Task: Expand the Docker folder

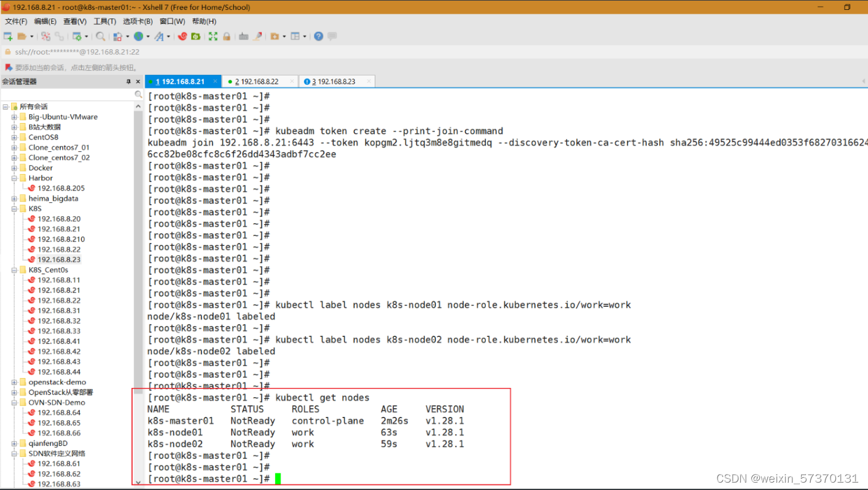Action: [x=14, y=168]
